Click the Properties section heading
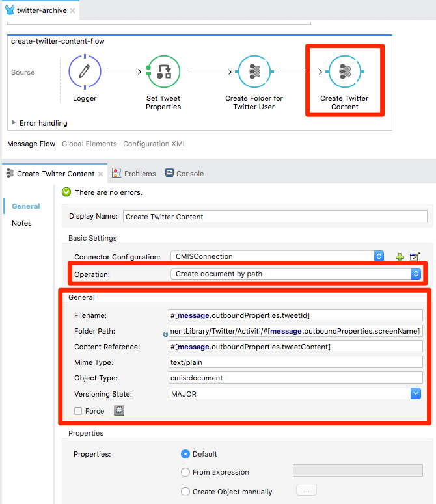Image resolution: width=436 pixels, height=504 pixels. coord(86,433)
